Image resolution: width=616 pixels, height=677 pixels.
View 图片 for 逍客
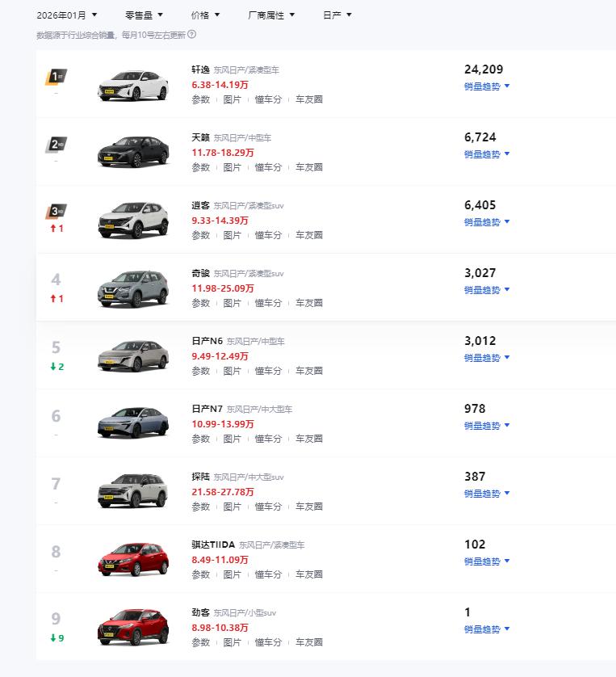click(232, 235)
